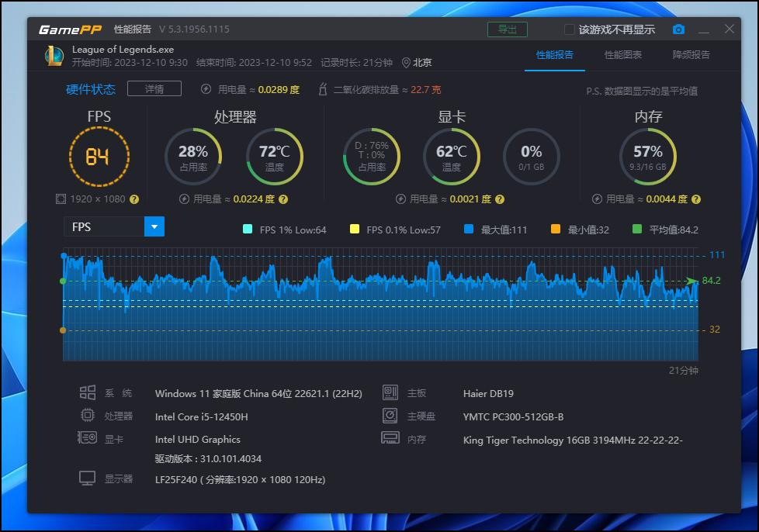Click the green average marker on chart
Image resolution: width=759 pixels, height=532 pixels.
pyautogui.click(x=62, y=281)
